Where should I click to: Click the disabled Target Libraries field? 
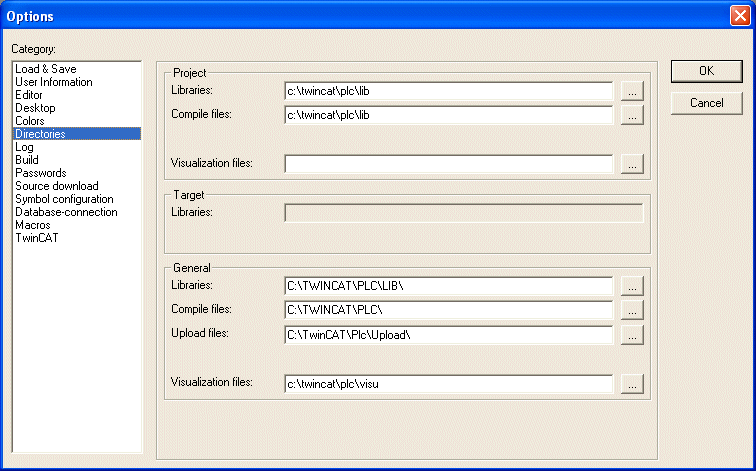[464, 213]
